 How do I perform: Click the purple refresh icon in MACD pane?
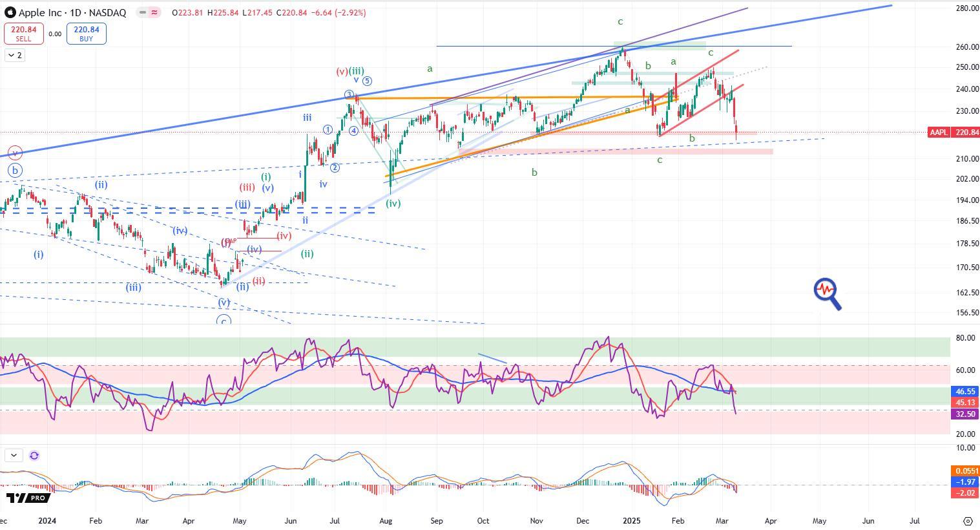(34, 455)
